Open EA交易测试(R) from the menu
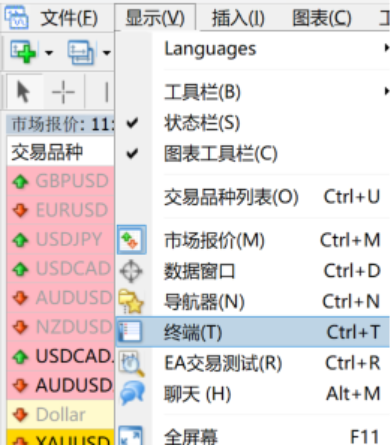The width and height of the screenshot is (390, 445). [x=253, y=363]
